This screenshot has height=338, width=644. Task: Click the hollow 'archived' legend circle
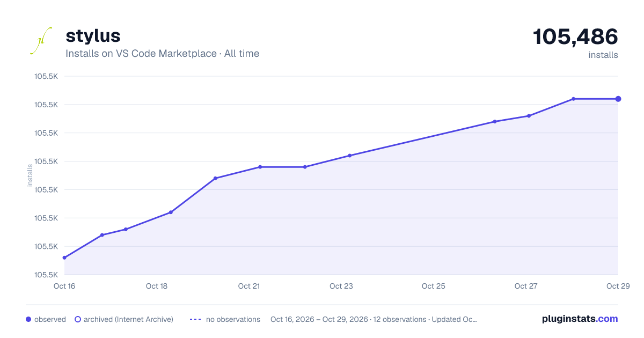click(x=77, y=319)
